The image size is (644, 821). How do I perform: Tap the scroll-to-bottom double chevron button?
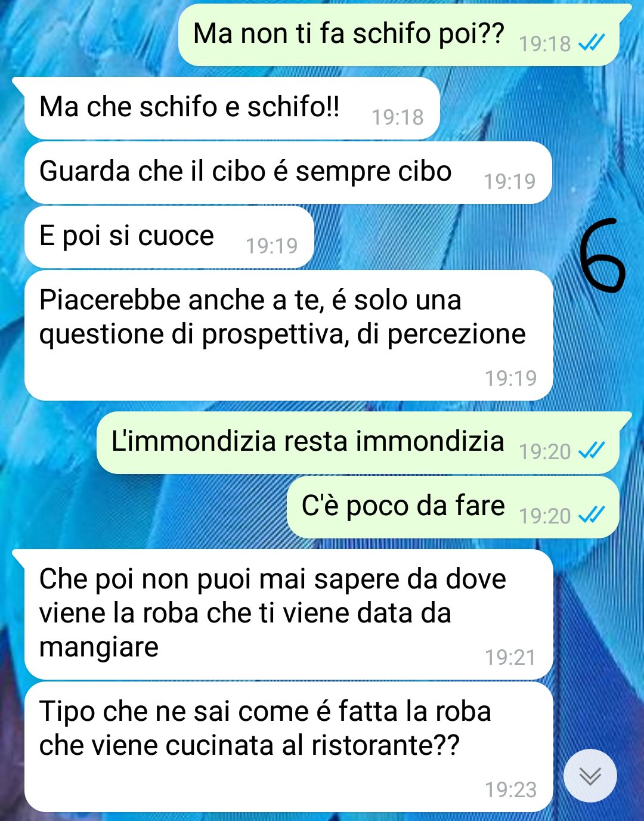pos(590,775)
